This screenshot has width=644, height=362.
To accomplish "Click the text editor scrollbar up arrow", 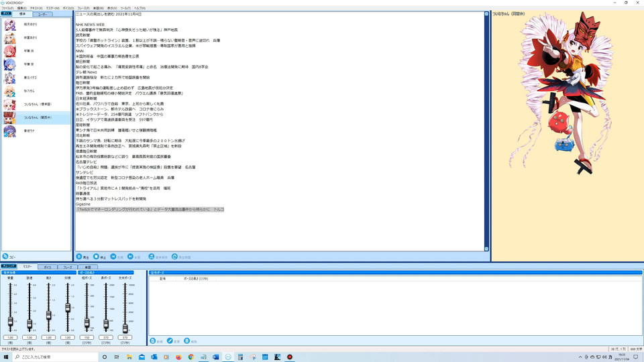I will tap(486, 14).
